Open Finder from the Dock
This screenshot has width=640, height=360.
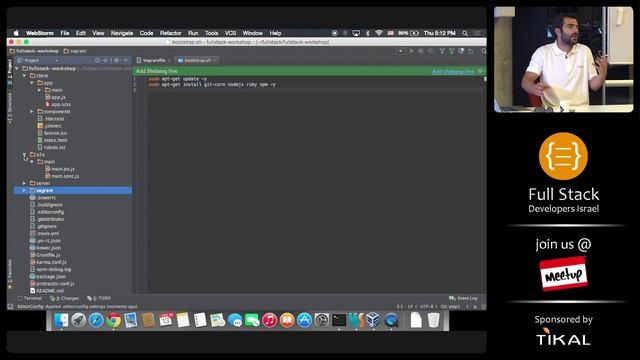coord(61,320)
